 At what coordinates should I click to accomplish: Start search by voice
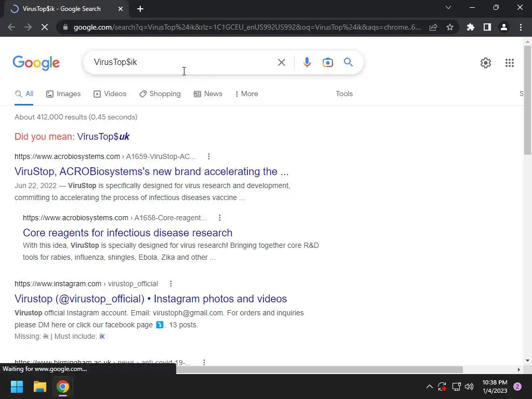pos(307,62)
